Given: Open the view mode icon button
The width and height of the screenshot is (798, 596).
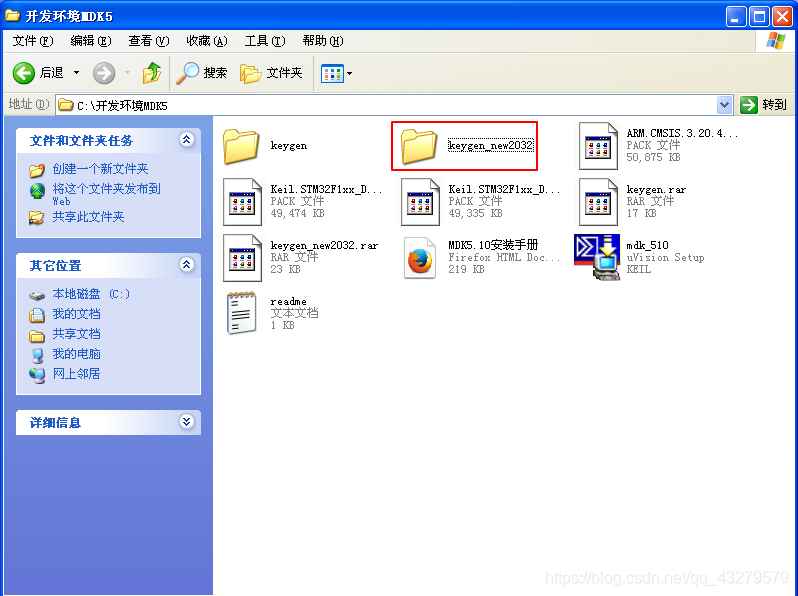Looking at the screenshot, I should click(332, 73).
